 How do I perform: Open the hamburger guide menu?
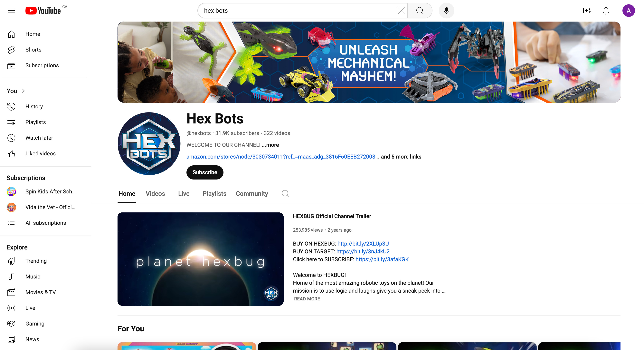(11, 11)
